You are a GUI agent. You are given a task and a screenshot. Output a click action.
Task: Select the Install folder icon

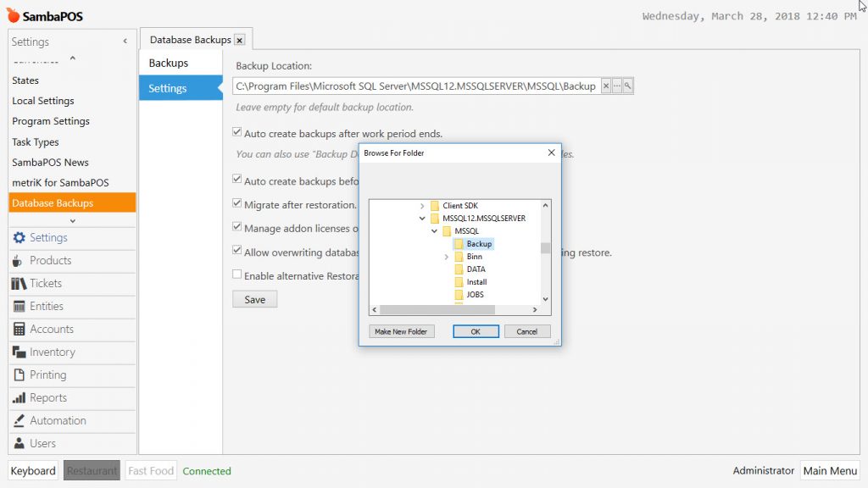[459, 282]
